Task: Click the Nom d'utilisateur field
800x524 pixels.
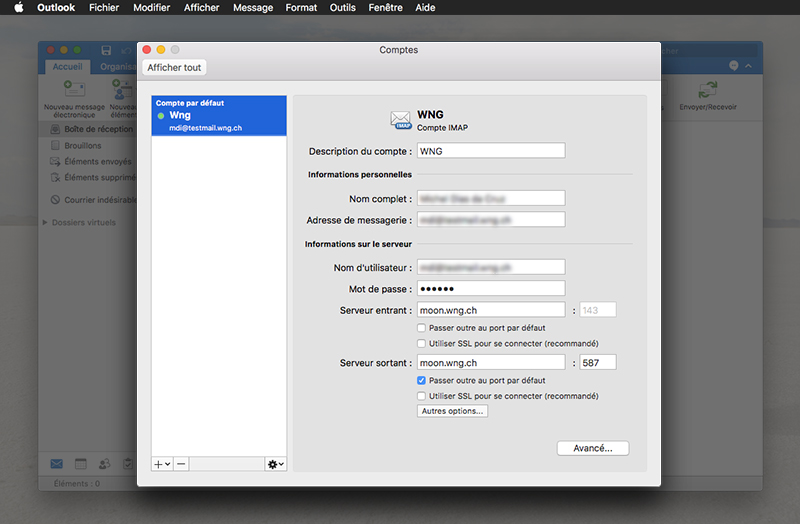Action: pos(491,267)
